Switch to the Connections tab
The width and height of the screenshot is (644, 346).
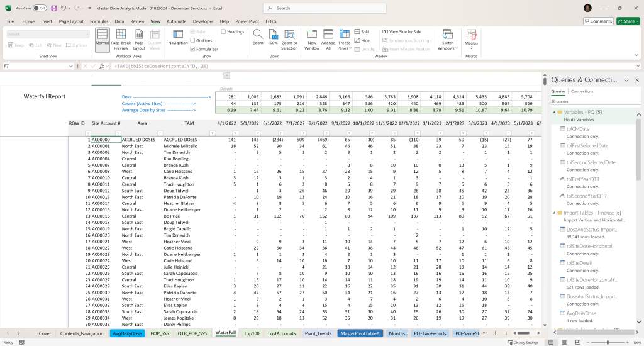click(x=582, y=91)
